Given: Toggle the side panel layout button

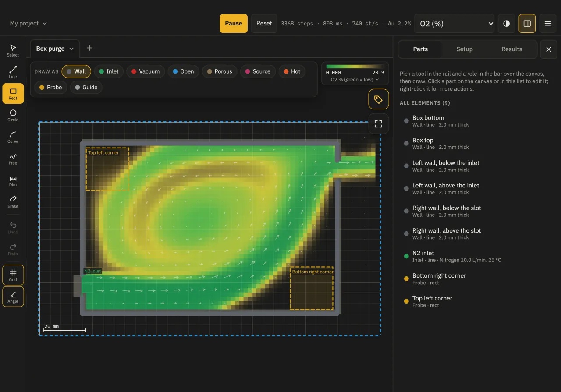Looking at the screenshot, I should (x=527, y=24).
